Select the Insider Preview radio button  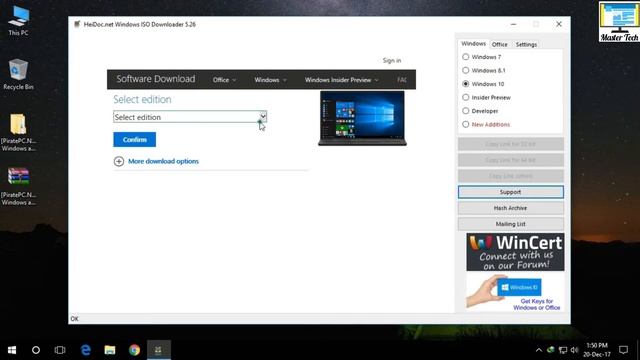tap(465, 97)
